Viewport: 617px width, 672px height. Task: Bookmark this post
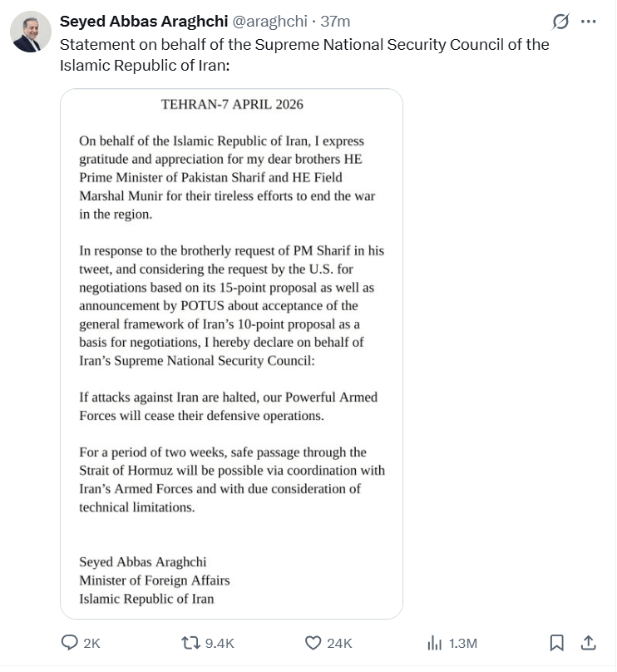pyautogui.click(x=557, y=643)
